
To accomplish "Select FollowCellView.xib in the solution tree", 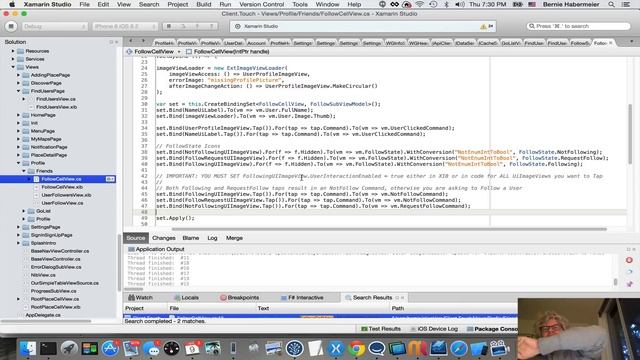I will point(62,187).
